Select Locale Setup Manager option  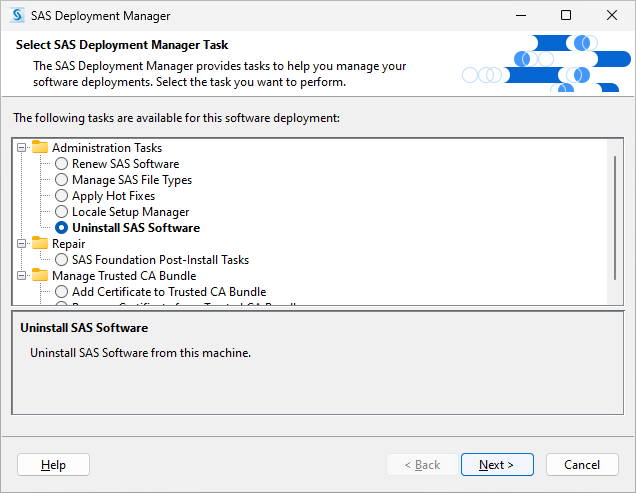pyautogui.click(x=62, y=212)
